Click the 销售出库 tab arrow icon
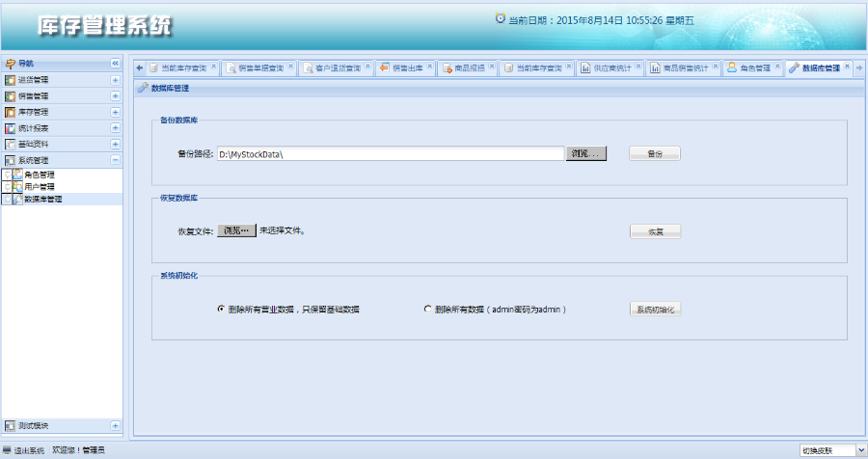The height and width of the screenshot is (459, 868). 385,67
